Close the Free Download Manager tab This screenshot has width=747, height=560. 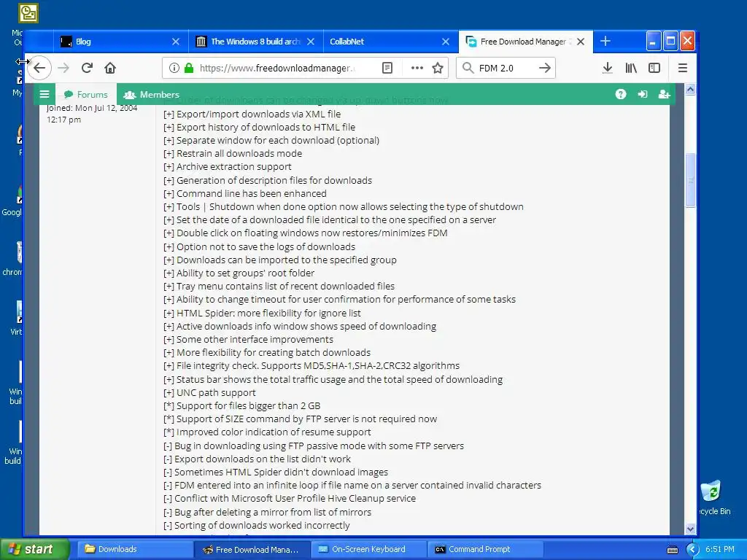coord(580,42)
